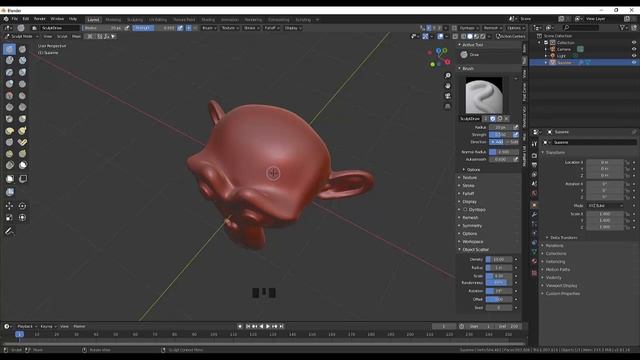Open the File menu
This screenshot has width=640, height=360.
15,19
